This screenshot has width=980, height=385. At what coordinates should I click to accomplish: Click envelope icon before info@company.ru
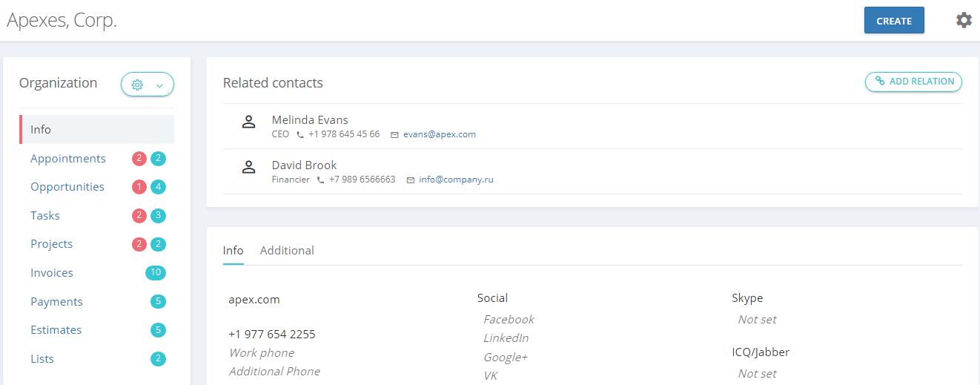click(x=411, y=180)
